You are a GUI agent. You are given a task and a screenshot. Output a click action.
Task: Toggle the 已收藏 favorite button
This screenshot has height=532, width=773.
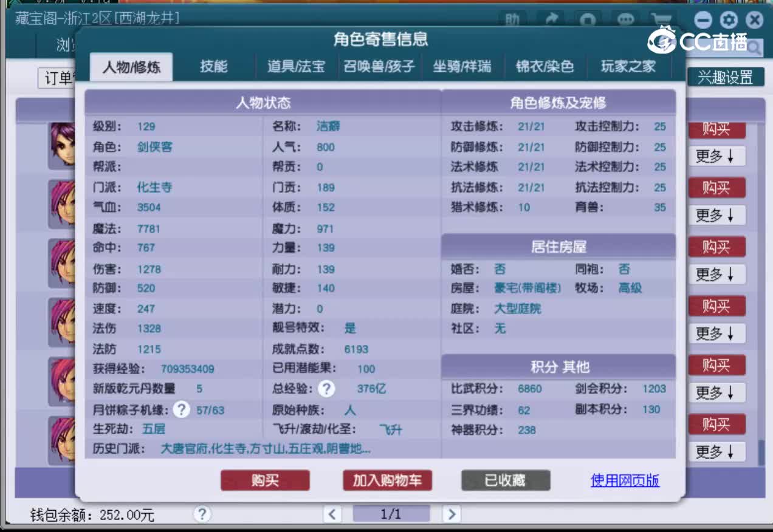(505, 480)
